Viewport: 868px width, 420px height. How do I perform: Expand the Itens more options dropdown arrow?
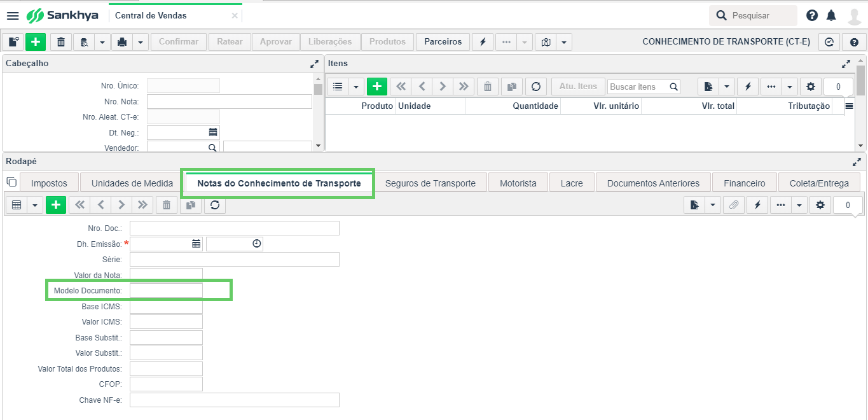789,87
